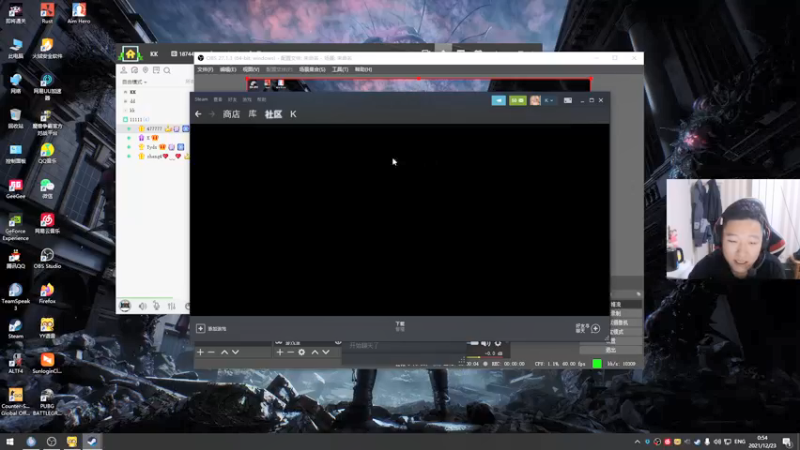
Task: Open the K profile tab in Steam
Action: point(293,114)
